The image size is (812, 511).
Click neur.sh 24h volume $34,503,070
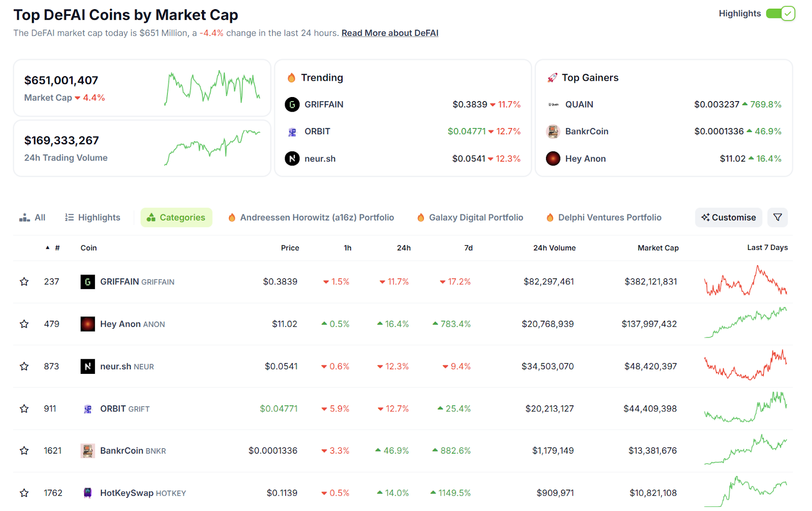[x=548, y=366]
